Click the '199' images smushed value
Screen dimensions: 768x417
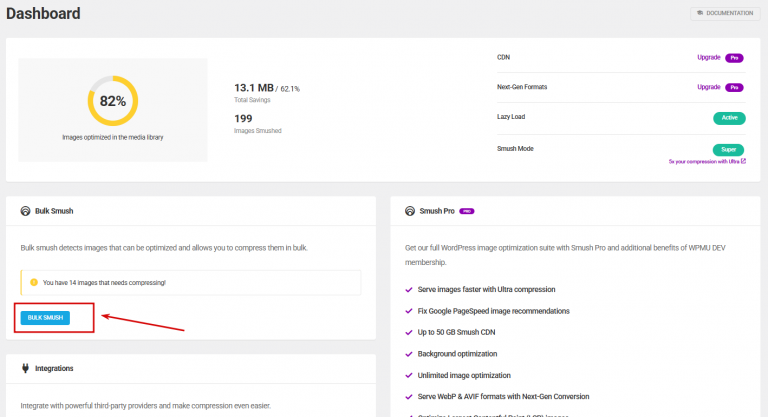243,119
